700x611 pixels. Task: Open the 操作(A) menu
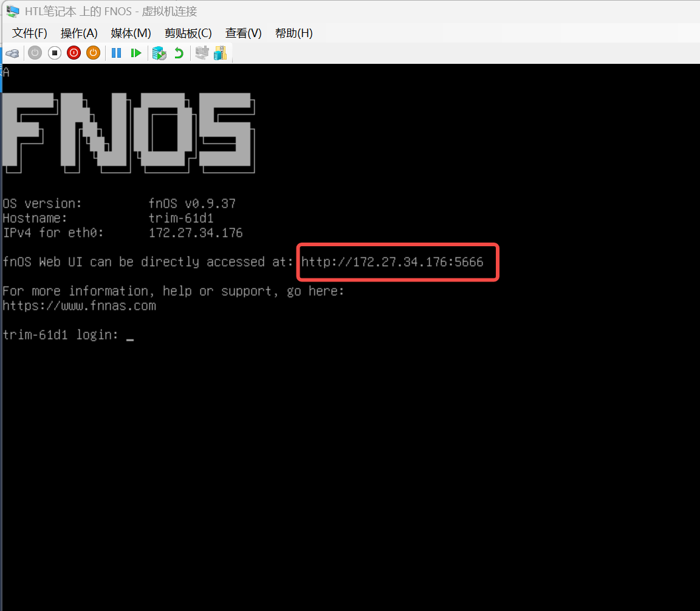(79, 33)
